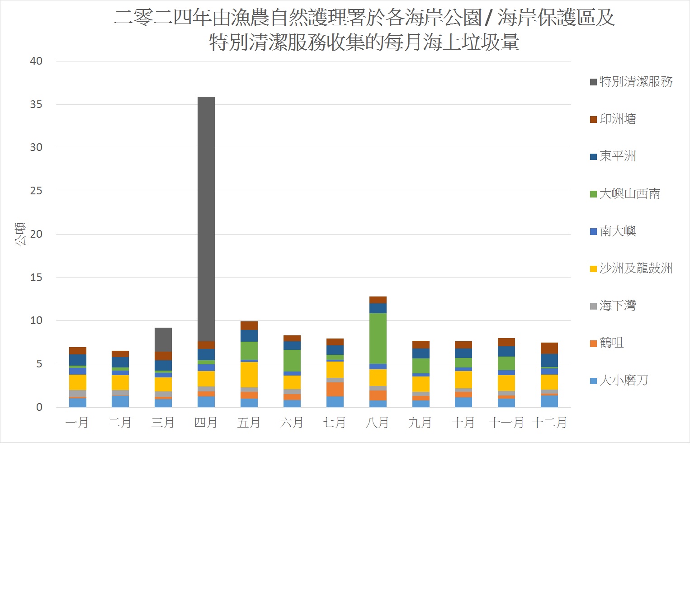Select the 40 value on the vertical axis
This screenshot has width=690, height=616.
[36, 61]
